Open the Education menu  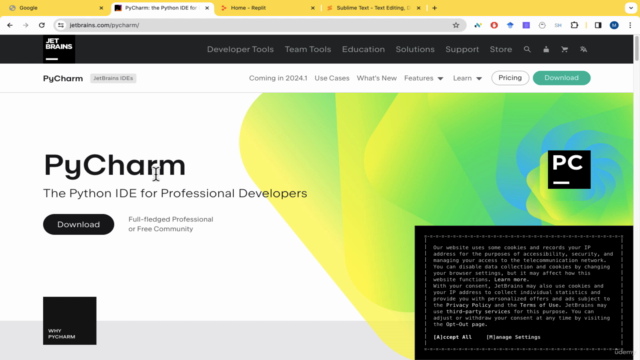pos(363,49)
